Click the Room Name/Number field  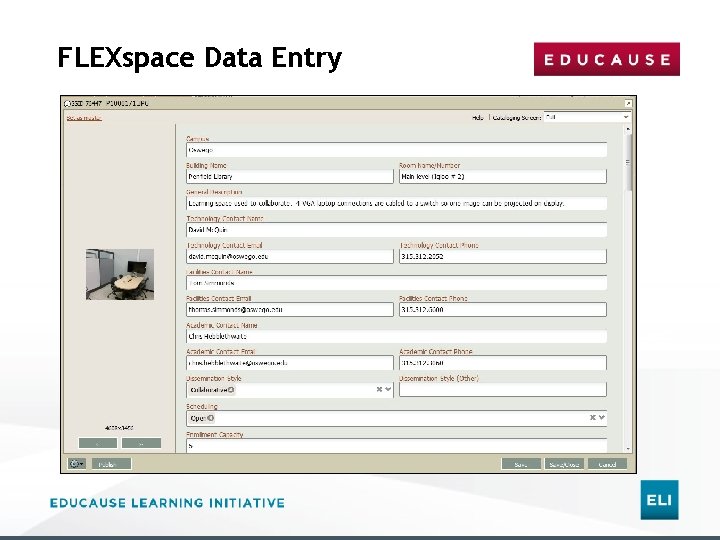click(x=503, y=176)
